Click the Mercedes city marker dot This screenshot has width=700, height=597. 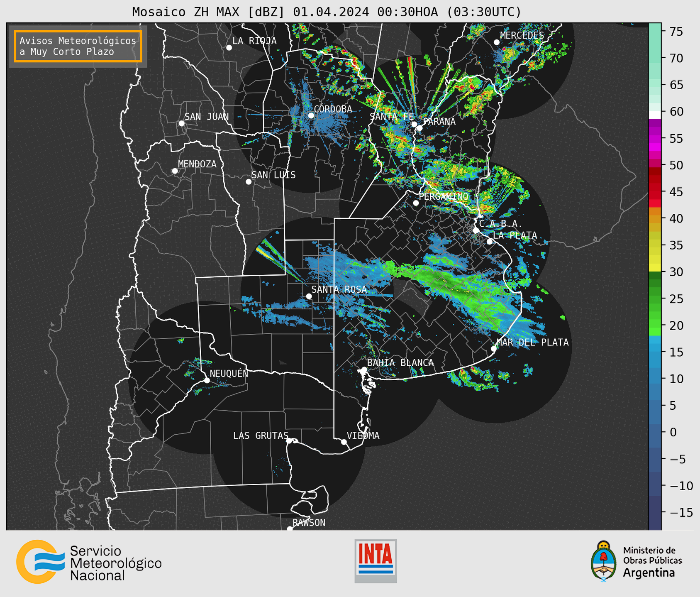[496, 42]
